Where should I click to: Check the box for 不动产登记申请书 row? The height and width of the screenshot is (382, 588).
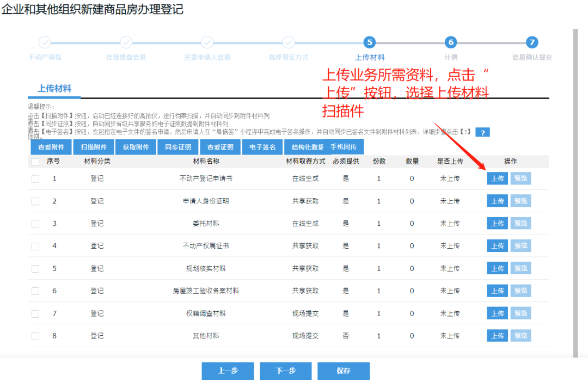[x=35, y=178]
